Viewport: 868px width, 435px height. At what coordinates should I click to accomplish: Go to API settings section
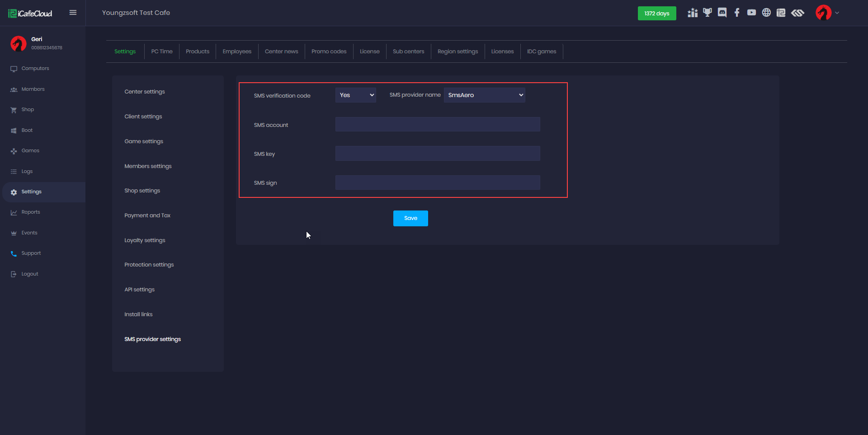pyautogui.click(x=139, y=290)
